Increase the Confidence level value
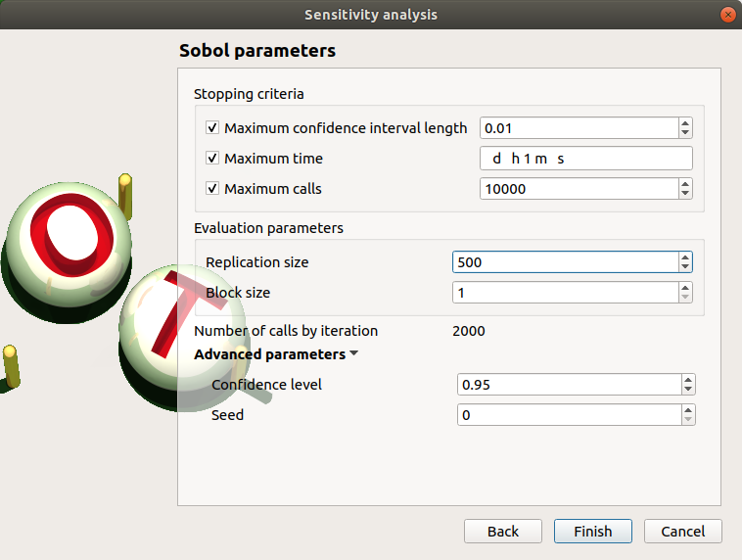Image resolution: width=742 pixels, height=560 pixels. (x=688, y=380)
